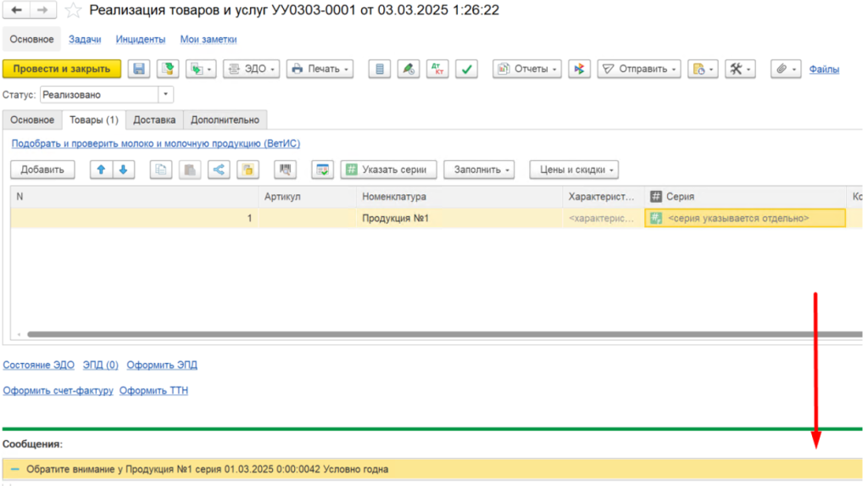Viewport: 868px width, 486px height.
Task: Show Дт/Кт accounting entries
Action: 437,69
